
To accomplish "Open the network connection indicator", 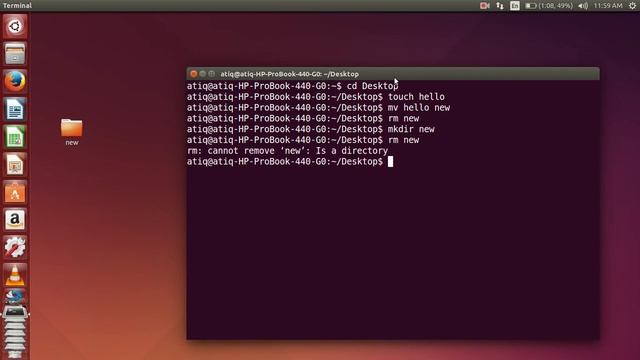I will (500, 6).
